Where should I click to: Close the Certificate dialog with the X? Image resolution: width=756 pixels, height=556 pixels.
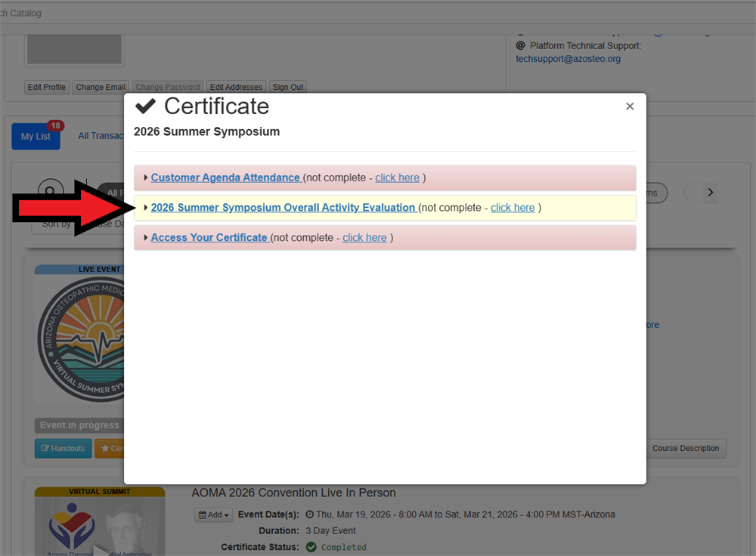point(629,107)
